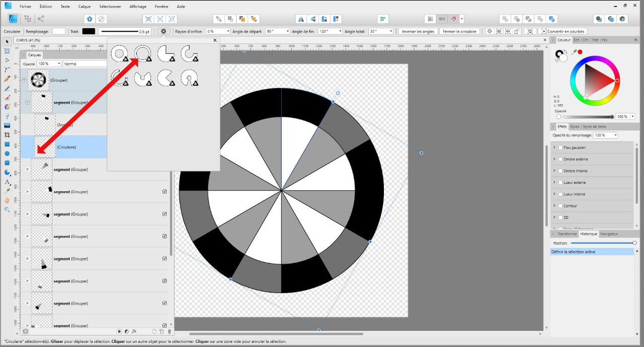Tick the Ombre externe checkbox
The width and height of the screenshot is (644, 347).
coord(560,159)
